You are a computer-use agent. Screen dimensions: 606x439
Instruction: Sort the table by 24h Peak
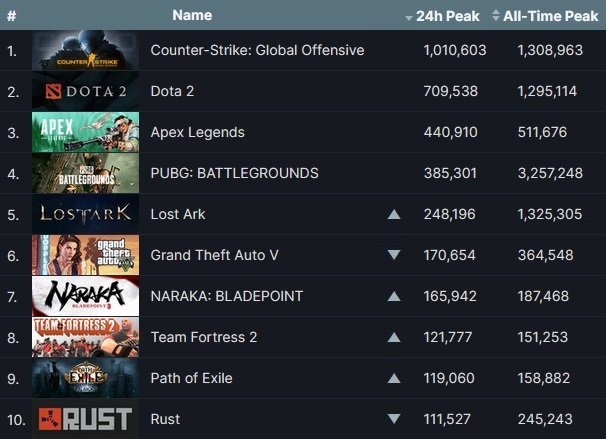pyautogui.click(x=443, y=16)
